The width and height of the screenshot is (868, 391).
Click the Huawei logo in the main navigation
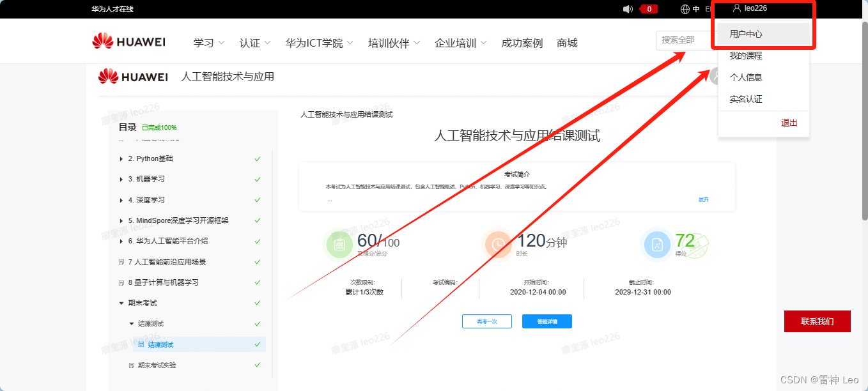(x=128, y=42)
